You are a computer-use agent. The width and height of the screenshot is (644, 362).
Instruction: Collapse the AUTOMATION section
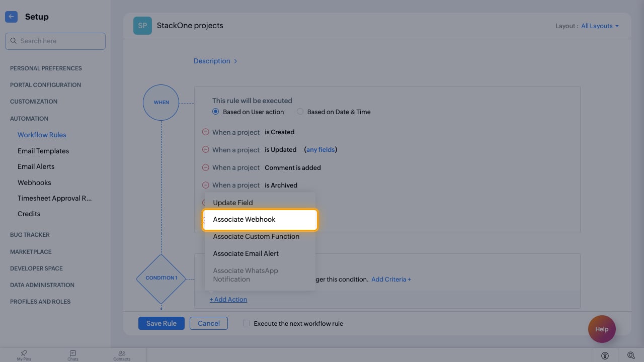29,118
